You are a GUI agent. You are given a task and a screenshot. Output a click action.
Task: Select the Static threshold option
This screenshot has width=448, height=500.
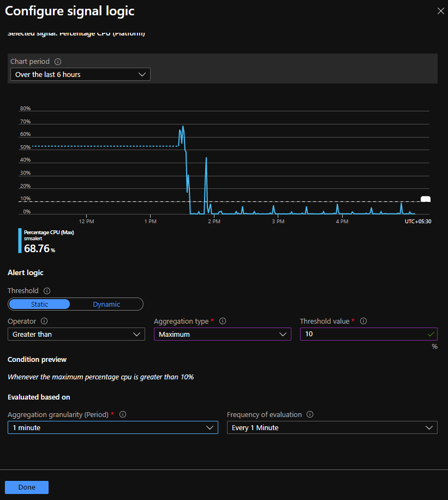click(39, 304)
